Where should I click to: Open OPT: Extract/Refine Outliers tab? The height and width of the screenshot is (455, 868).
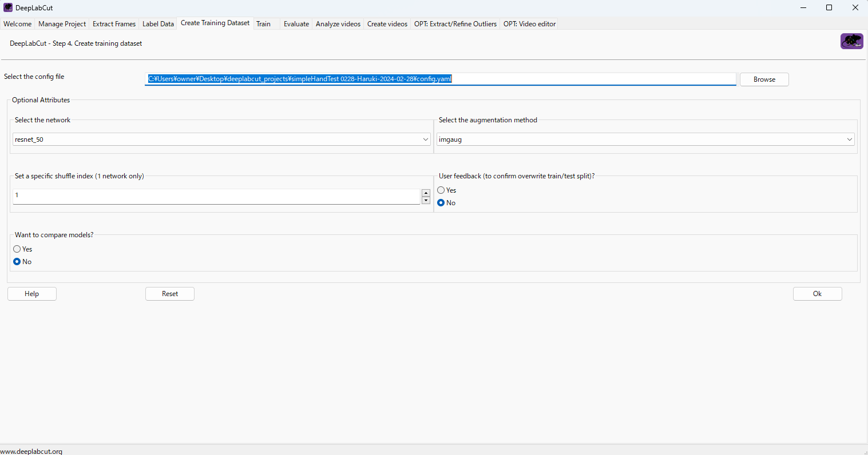tap(455, 24)
